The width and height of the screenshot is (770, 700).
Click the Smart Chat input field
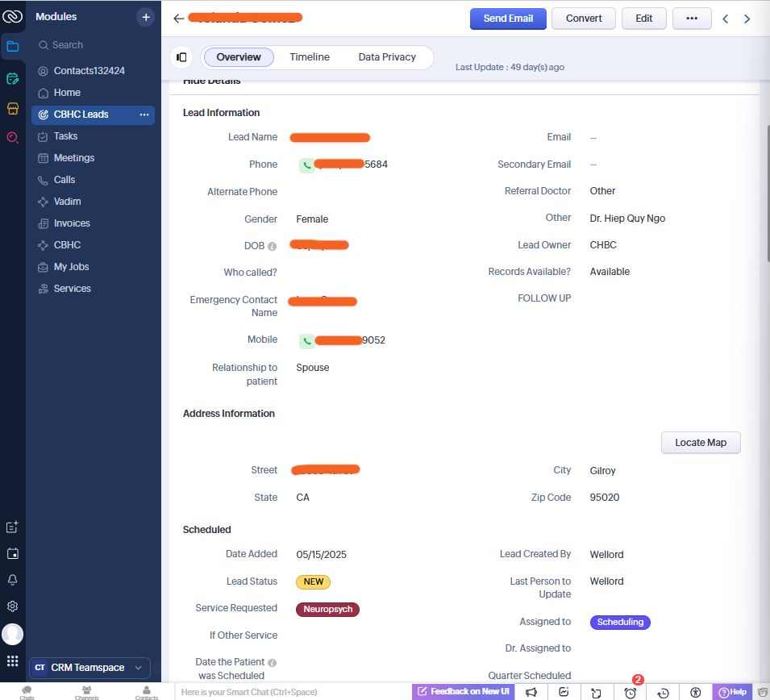click(293, 692)
